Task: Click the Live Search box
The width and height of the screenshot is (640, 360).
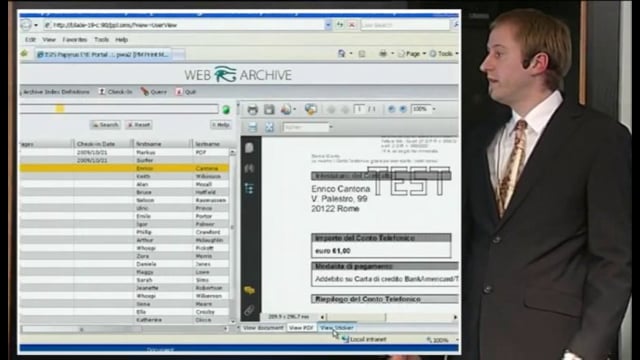Action: pos(405,25)
